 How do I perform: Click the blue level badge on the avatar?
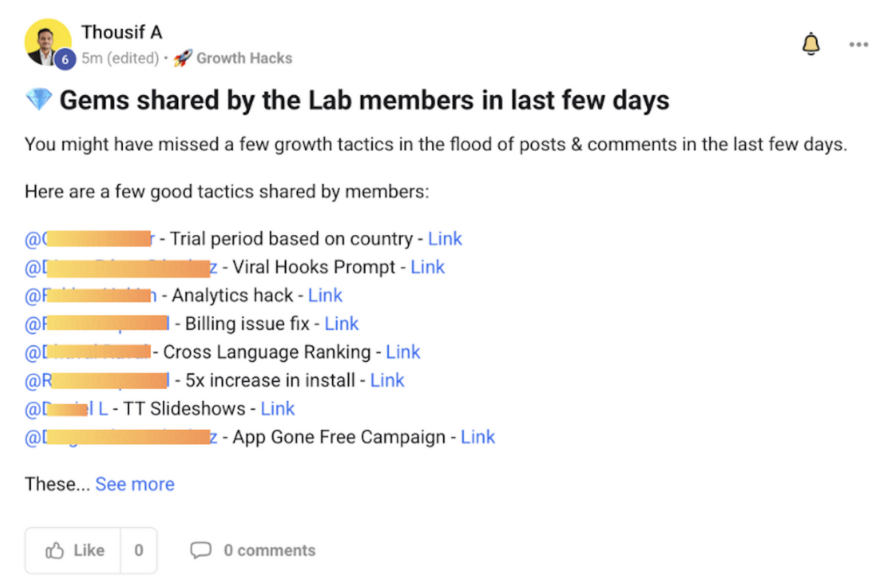[x=65, y=60]
